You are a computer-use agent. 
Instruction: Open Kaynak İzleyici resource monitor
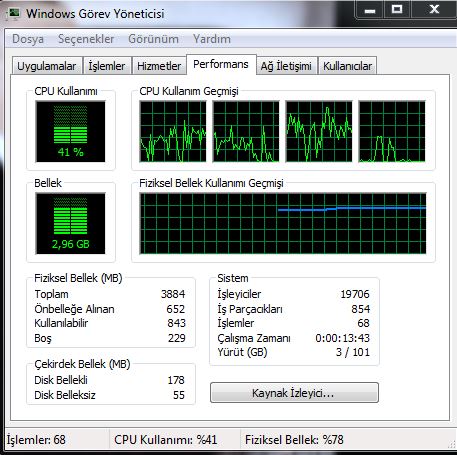tap(294, 393)
